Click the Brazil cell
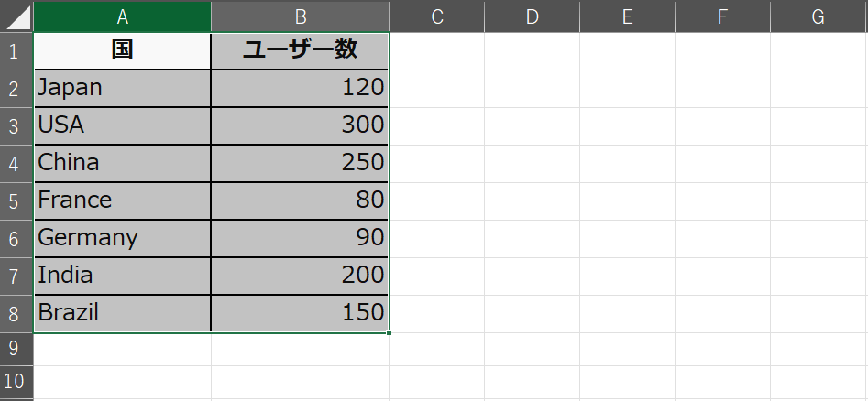868x401 pixels. pos(122,313)
